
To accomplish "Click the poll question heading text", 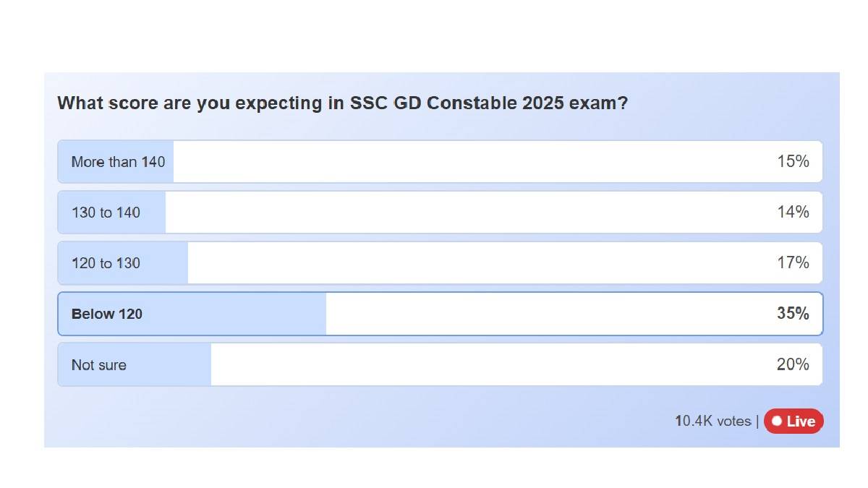I will coord(342,103).
